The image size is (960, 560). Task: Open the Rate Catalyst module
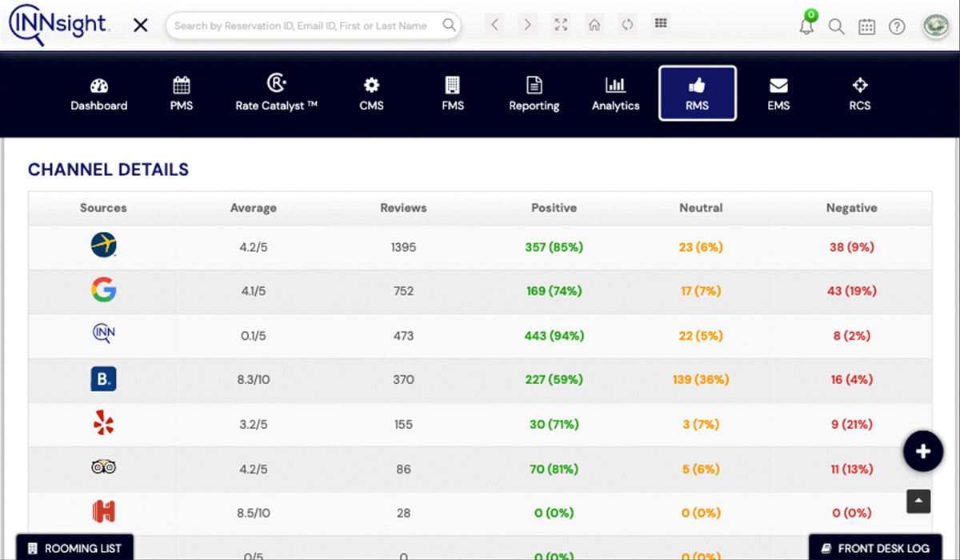pyautogui.click(x=277, y=94)
